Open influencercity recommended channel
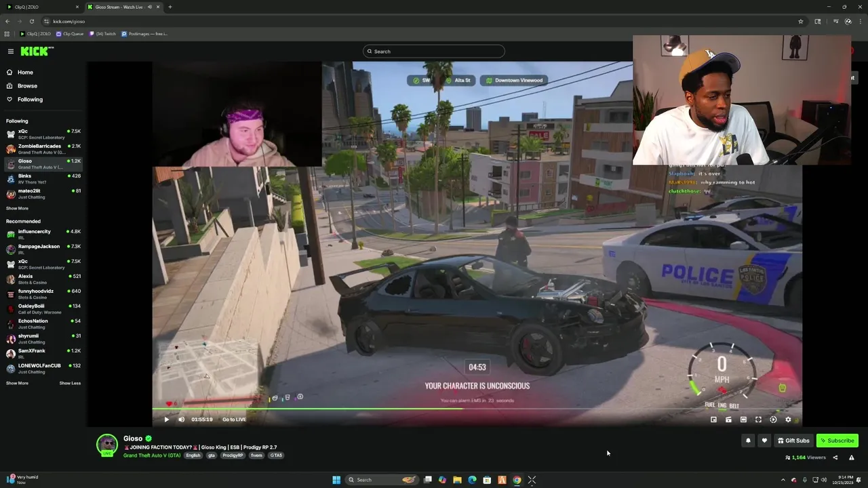 [43, 235]
